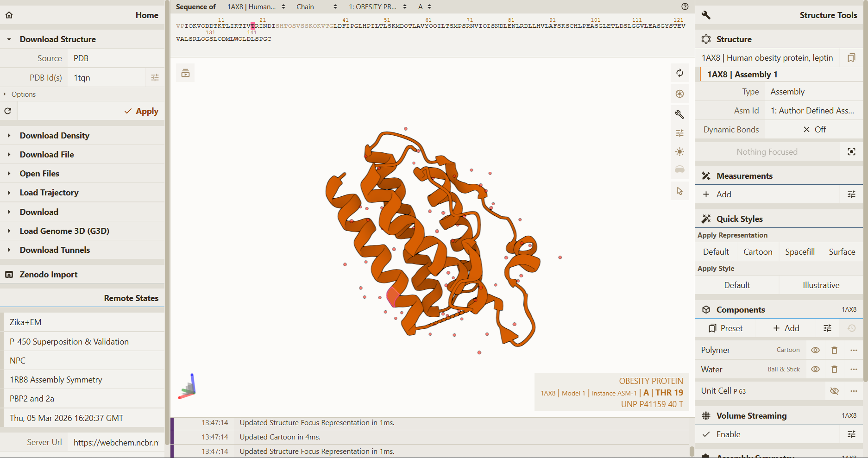This screenshot has width=868, height=458.
Task: Toggle Water visibility eye
Action: (815, 370)
